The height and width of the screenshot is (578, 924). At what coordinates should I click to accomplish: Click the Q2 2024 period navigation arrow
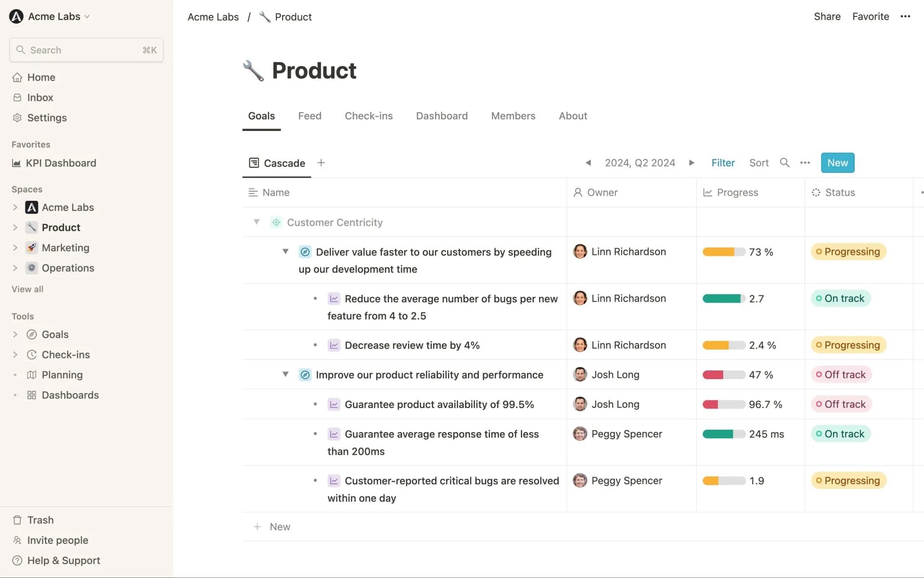(x=691, y=162)
